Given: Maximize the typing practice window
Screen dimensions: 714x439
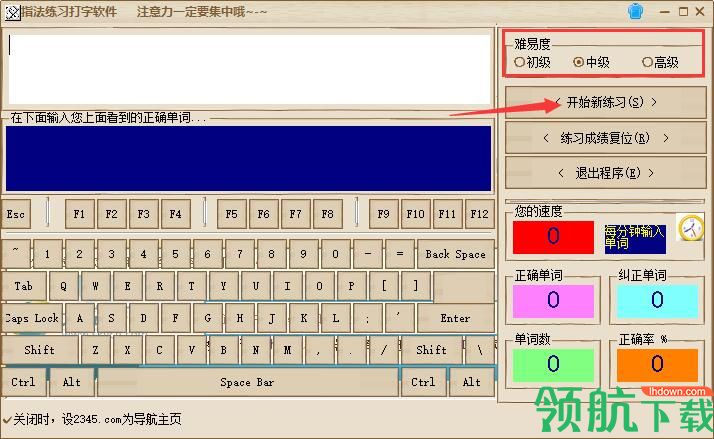Looking at the screenshot, I should [x=683, y=12].
